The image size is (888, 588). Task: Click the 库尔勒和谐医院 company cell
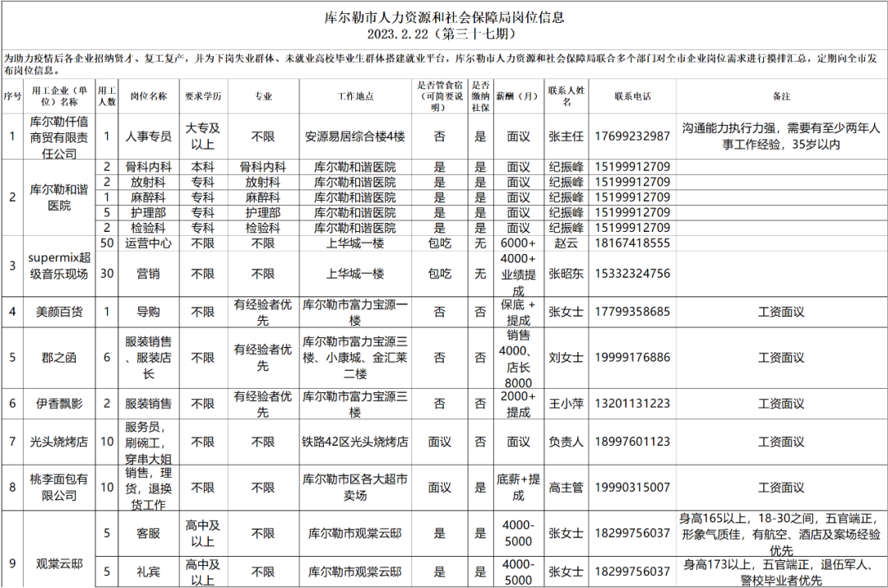pos(59,197)
